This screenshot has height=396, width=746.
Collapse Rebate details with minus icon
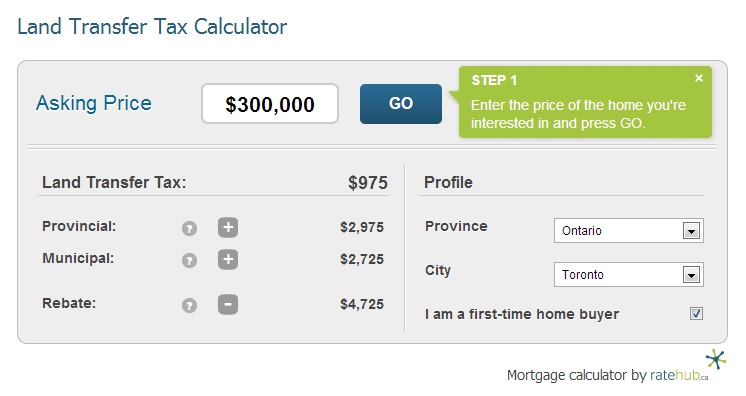click(x=228, y=304)
